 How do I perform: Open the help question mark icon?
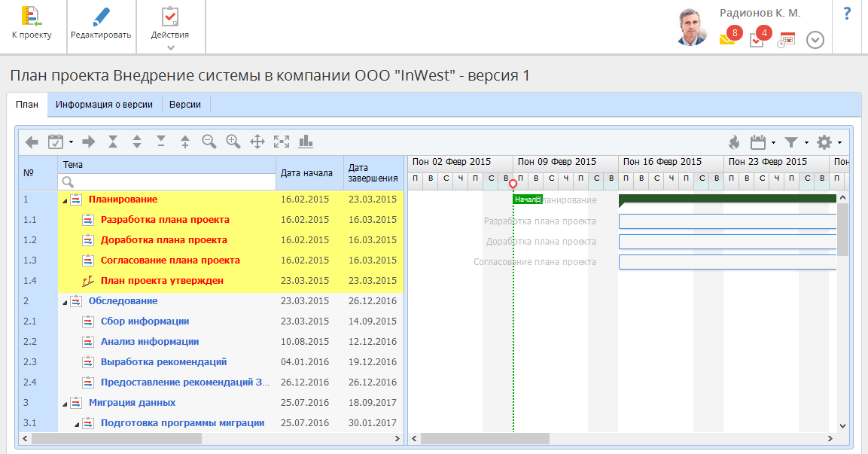[847, 14]
